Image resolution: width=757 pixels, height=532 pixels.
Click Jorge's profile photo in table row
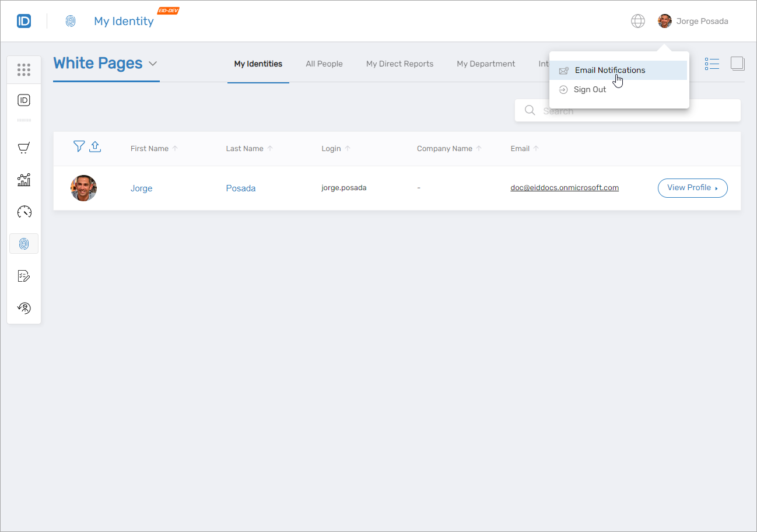(x=84, y=188)
